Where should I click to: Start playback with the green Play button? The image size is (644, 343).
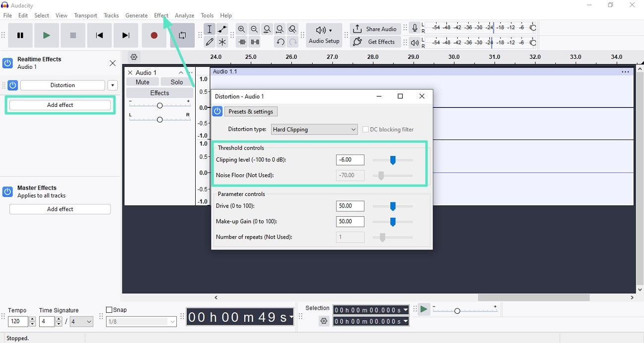47,35
